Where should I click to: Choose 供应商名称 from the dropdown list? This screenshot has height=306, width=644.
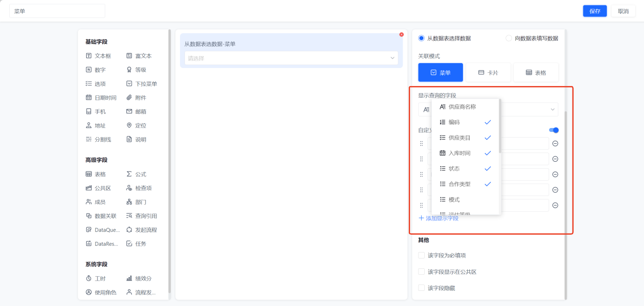465,107
